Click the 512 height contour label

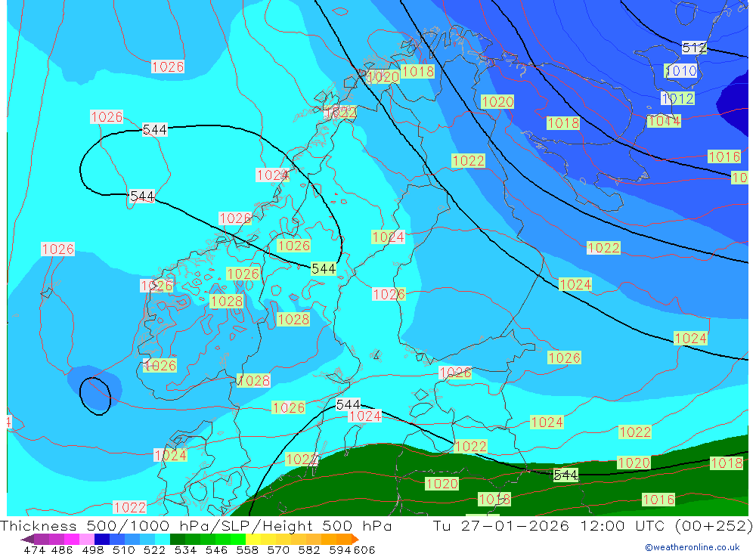coord(694,48)
